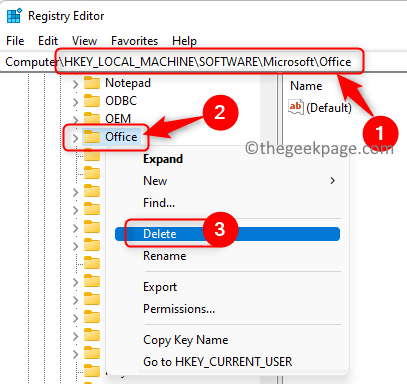Click the registry path address bar
The height and width of the screenshot is (384, 407).
point(203,62)
